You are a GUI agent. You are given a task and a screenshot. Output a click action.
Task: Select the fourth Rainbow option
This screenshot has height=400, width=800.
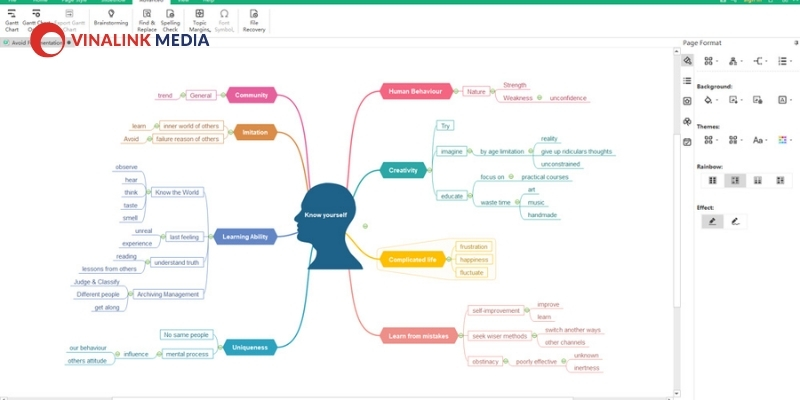click(x=780, y=180)
